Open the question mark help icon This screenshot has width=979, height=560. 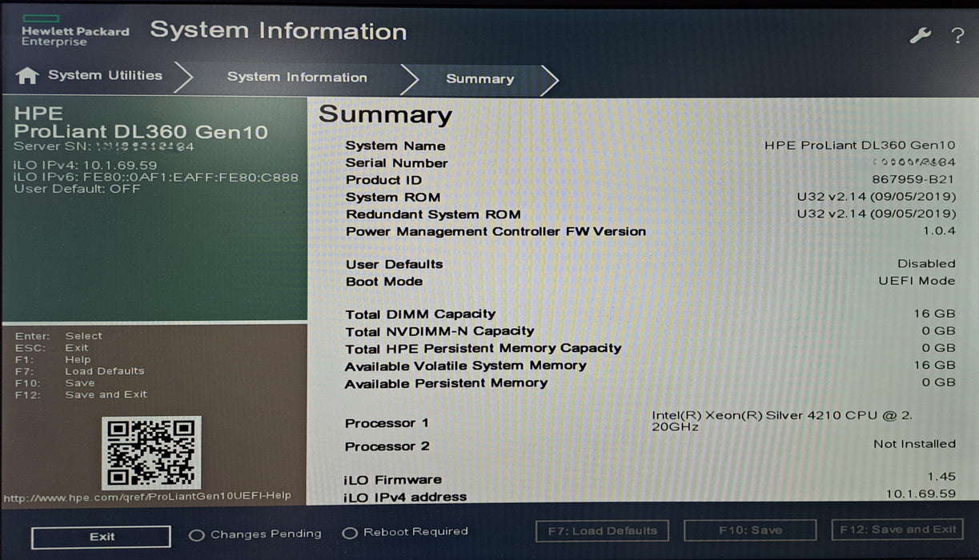tap(957, 35)
